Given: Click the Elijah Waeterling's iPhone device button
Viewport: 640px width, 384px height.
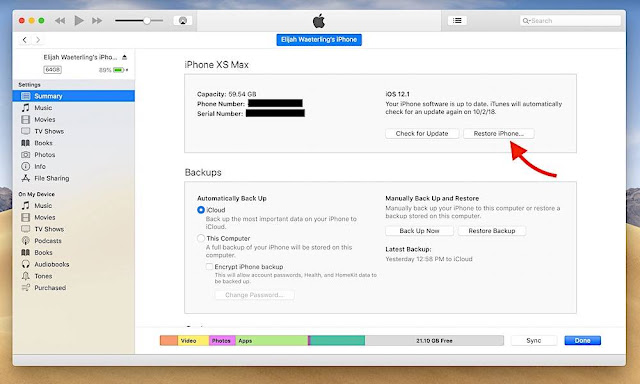Looking at the screenshot, I should click(x=319, y=40).
